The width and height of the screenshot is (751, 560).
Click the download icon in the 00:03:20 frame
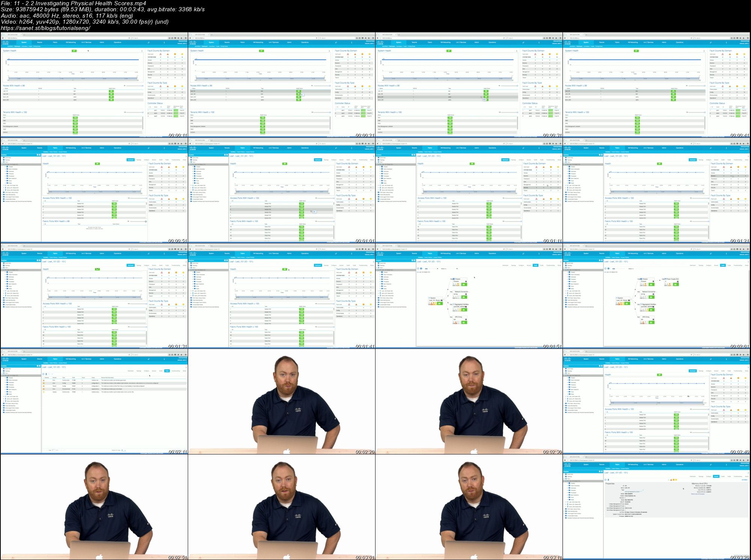pos(608,480)
